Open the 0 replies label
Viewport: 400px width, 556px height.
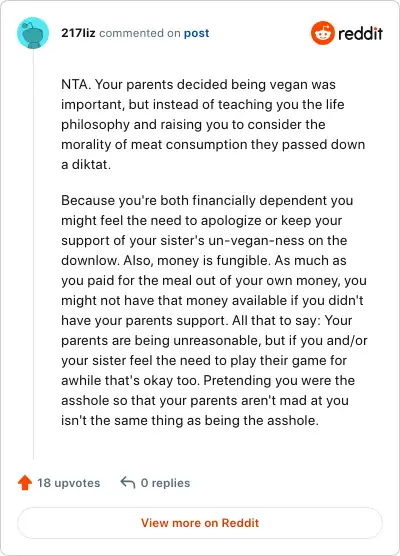pos(165,483)
